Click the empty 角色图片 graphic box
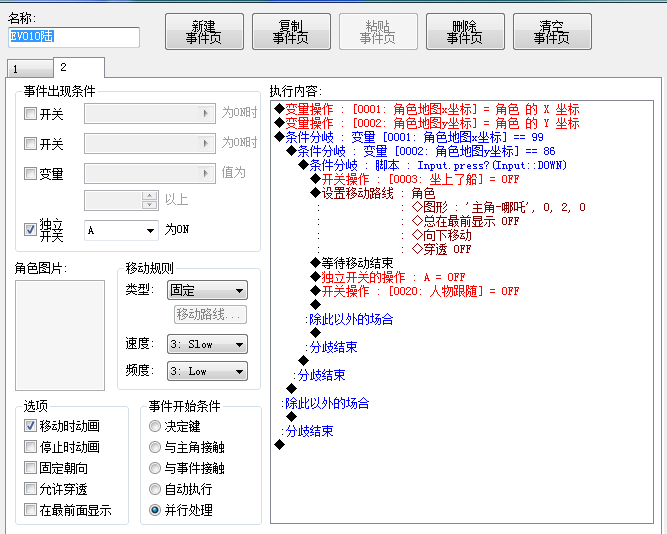 pos(60,335)
